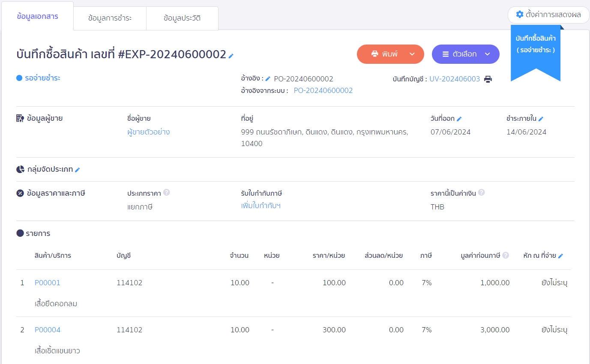Switch to the ข้อมูลเอกสาร tab
Viewport: 590px width, 364px height.
pyautogui.click(x=37, y=16)
